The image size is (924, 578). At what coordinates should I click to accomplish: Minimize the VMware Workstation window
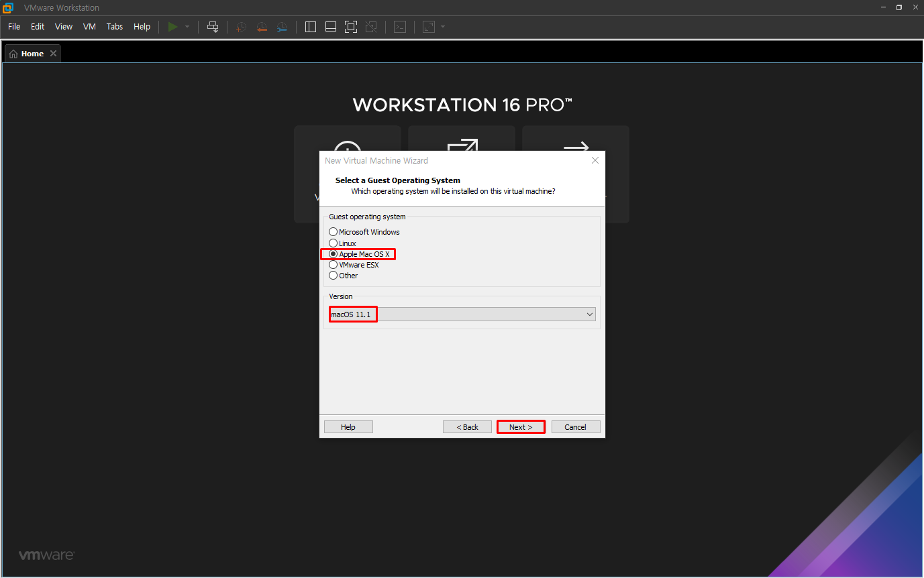pos(884,7)
